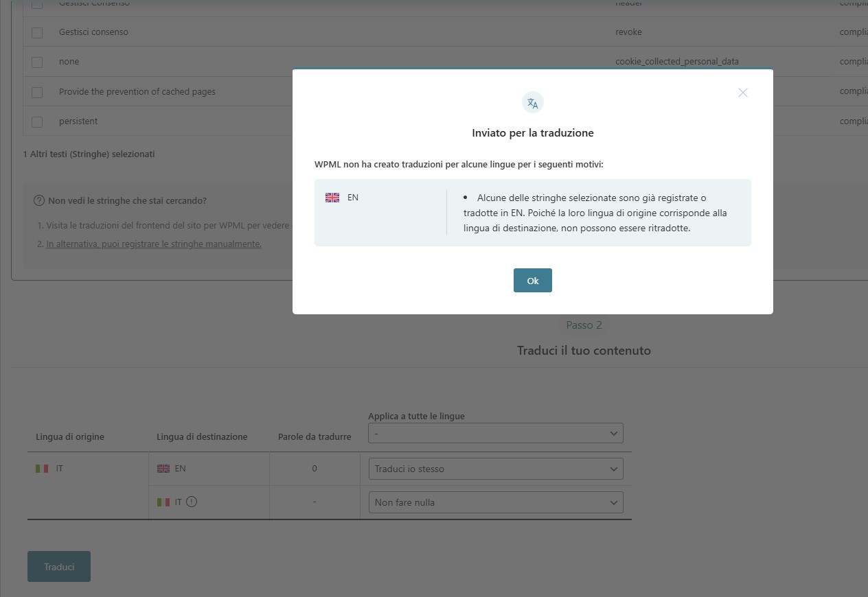868x597 pixels.
Task: Open the 'Non fare nulla' dropdown
Action: [495, 502]
